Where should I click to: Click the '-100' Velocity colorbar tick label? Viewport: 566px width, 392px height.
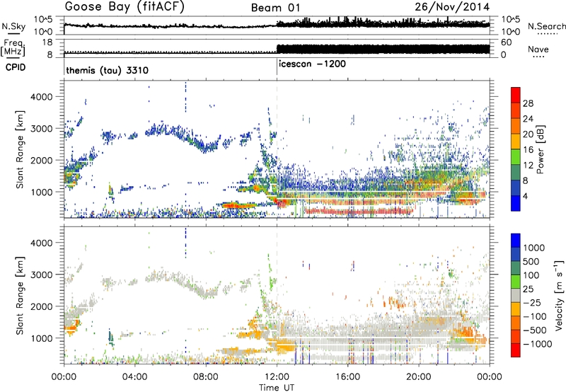(x=535, y=316)
